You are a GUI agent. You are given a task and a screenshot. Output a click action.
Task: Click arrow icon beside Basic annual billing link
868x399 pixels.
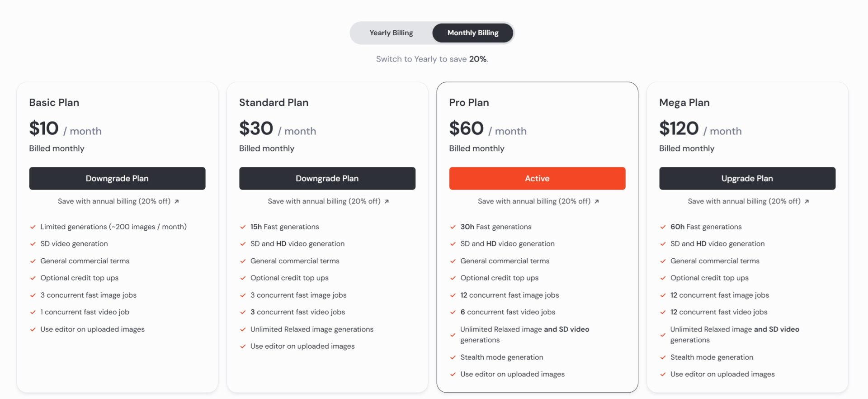click(177, 202)
